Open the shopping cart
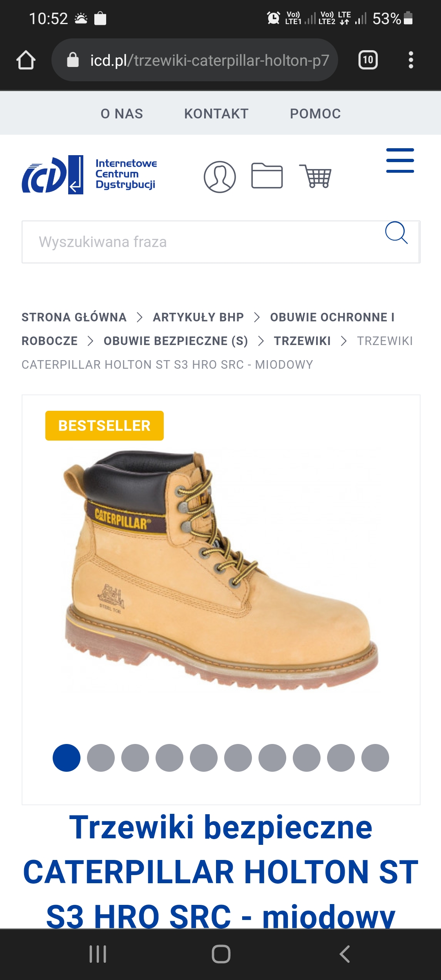 point(315,176)
